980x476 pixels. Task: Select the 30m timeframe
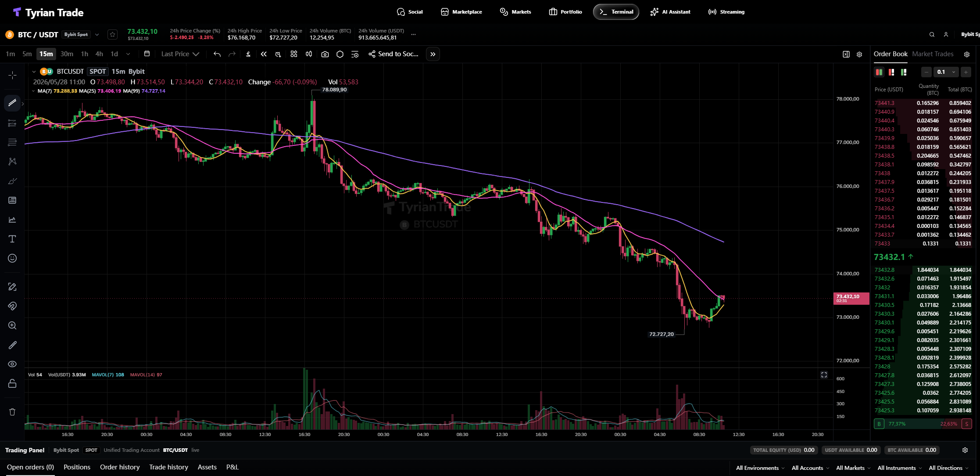click(67, 54)
